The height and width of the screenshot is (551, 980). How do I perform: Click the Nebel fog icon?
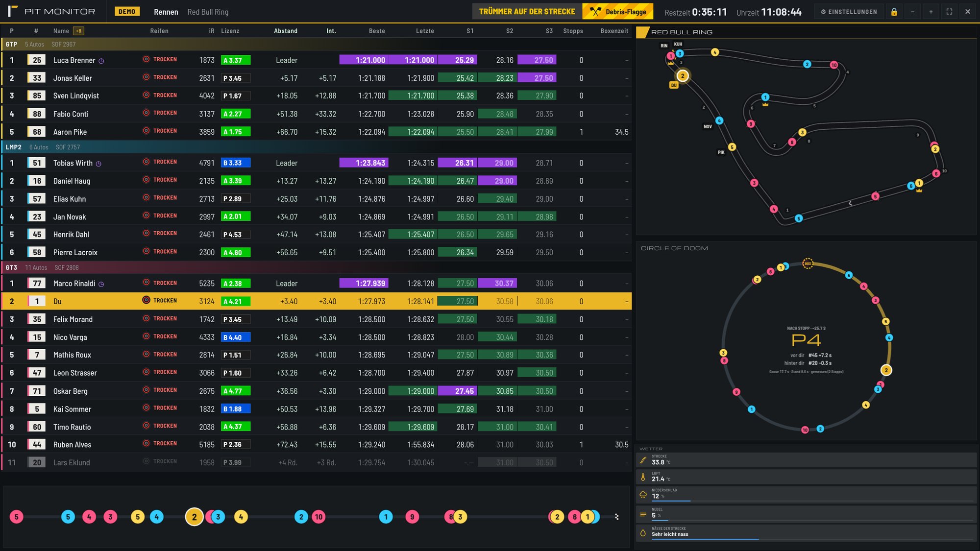pyautogui.click(x=643, y=514)
